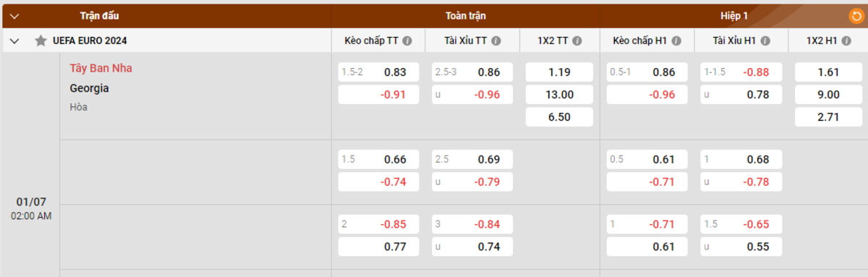The height and width of the screenshot is (277, 868).
Task: Select the 2.5-3 over 0.86 odds
Action: pyautogui.click(x=473, y=72)
